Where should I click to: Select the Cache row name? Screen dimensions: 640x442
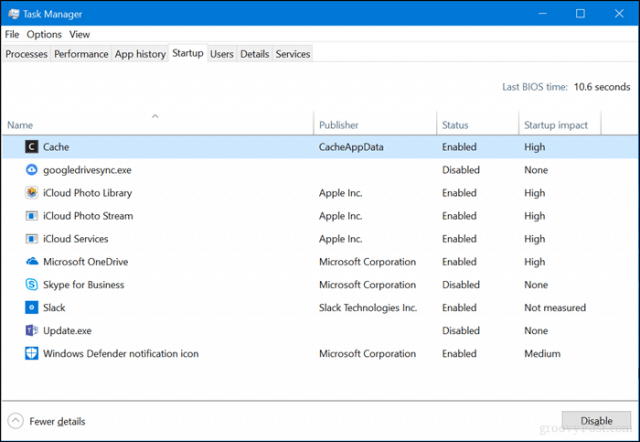pos(56,147)
